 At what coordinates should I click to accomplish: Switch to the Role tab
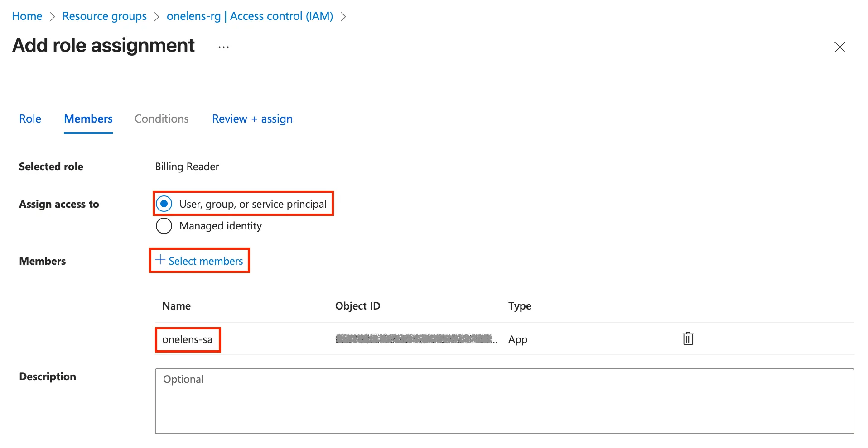pyautogui.click(x=30, y=119)
